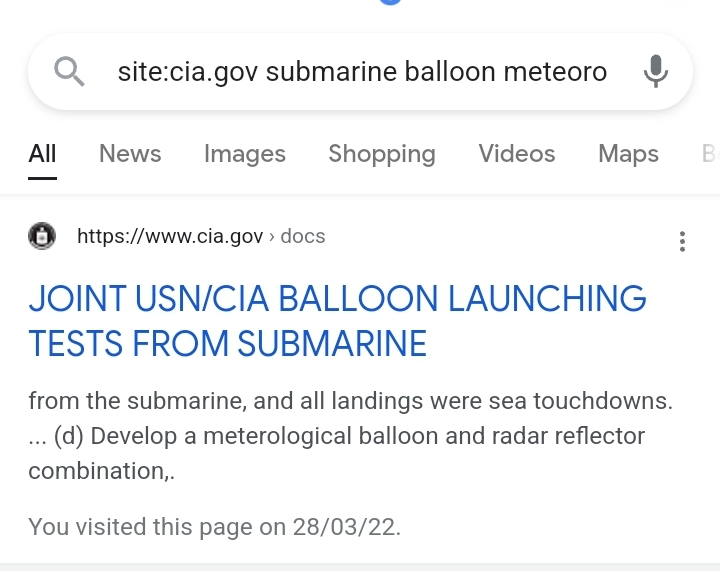
Task: Click the magnifying glass search icon
Action: tap(69, 72)
